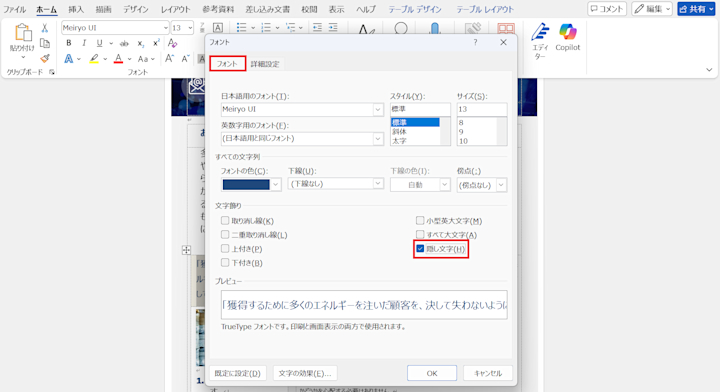Open the テーブル デザイン ribbon tab

[415, 9]
